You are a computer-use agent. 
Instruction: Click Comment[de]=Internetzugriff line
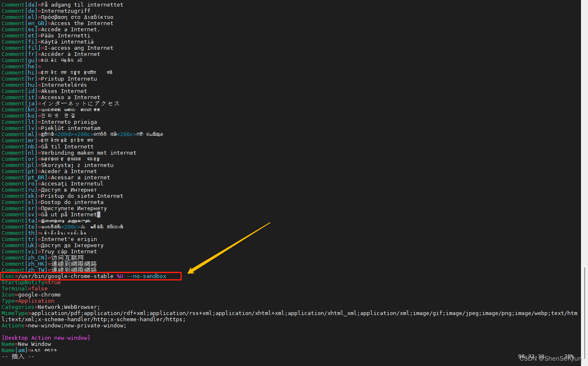tap(46, 11)
